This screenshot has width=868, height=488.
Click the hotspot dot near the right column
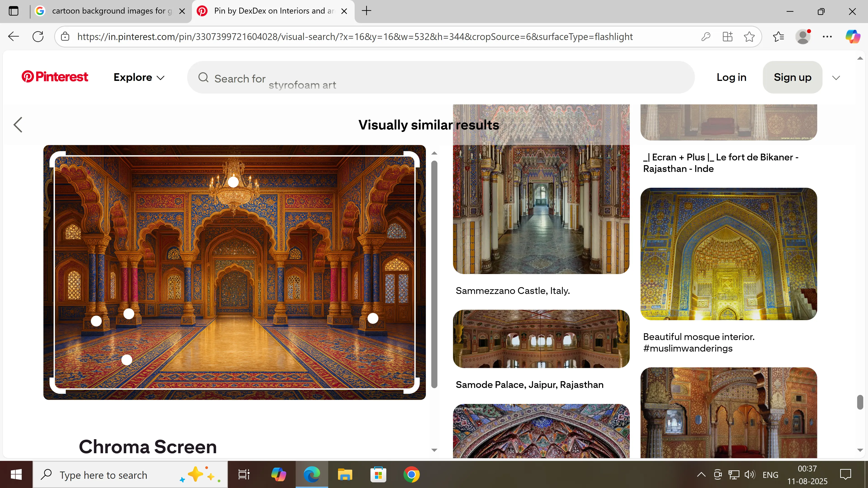pyautogui.click(x=373, y=318)
